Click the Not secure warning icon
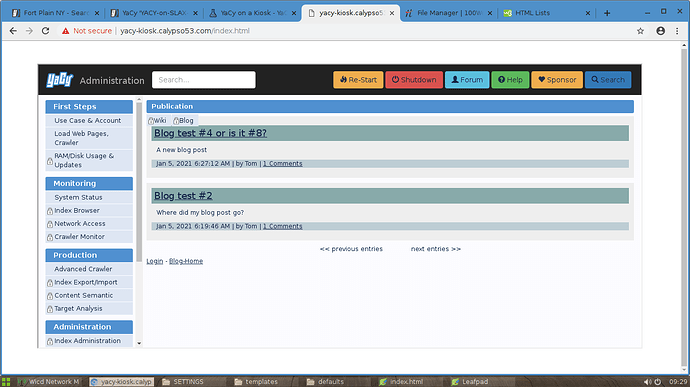Image resolution: width=690 pixels, height=387 pixels. 66,31
